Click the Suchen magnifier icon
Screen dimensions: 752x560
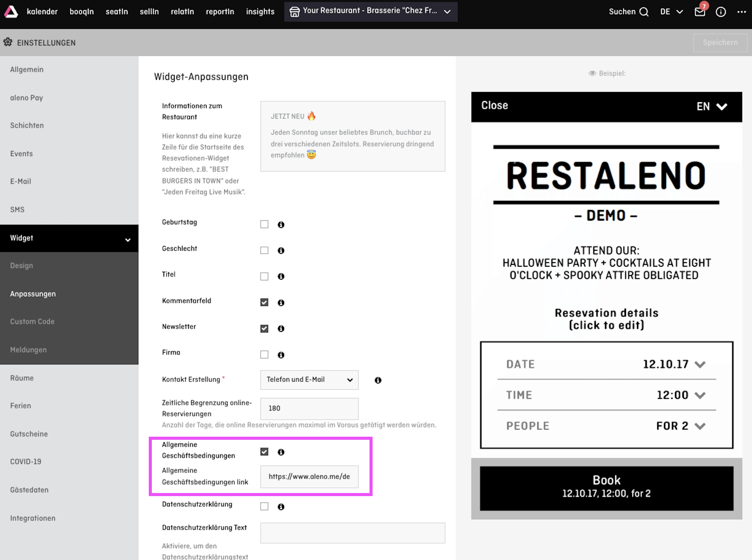[644, 12]
